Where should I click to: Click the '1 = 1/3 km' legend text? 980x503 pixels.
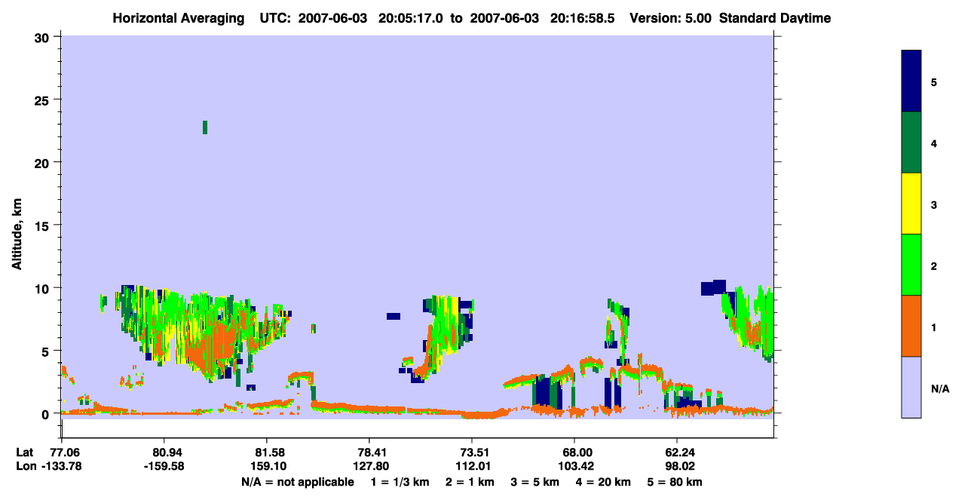click(400, 482)
